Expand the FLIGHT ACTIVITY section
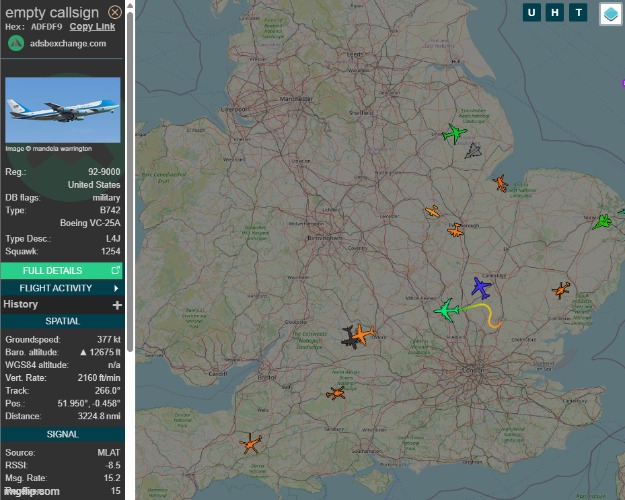Screen dimensions: 625x500 (x=63, y=288)
